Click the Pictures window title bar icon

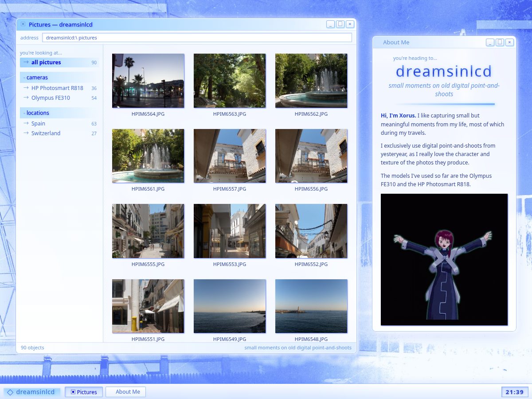pyautogui.click(x=23, y=24)
